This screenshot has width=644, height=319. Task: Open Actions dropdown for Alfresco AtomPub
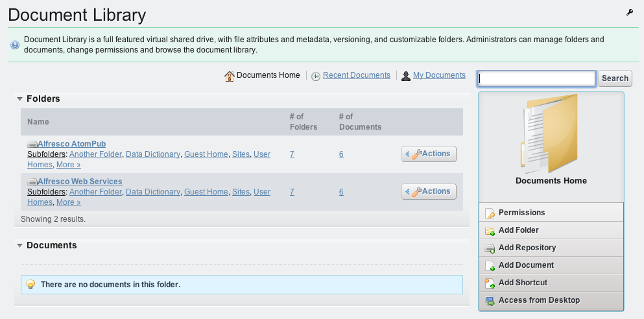[x=429, y=154]
